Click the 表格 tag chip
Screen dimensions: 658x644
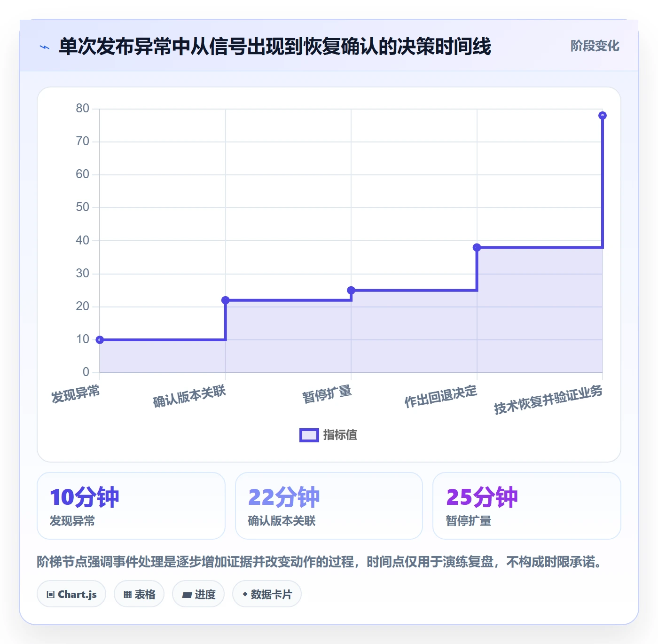tap(139, 594)
